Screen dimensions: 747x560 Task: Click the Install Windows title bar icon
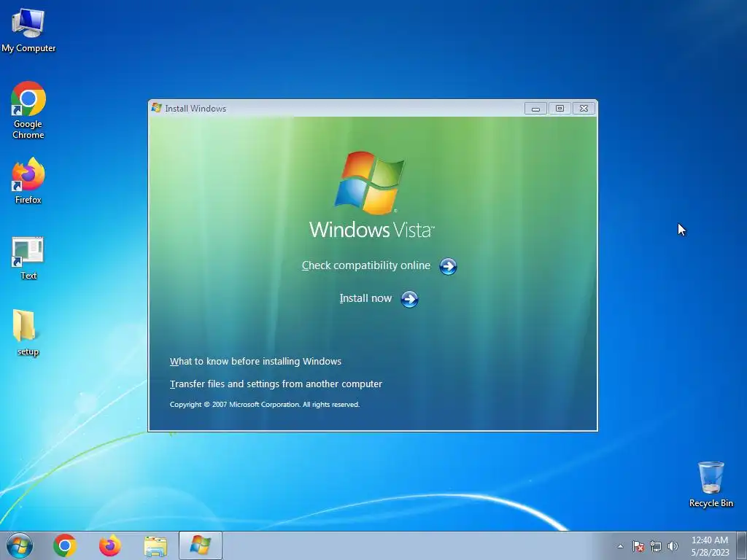click(x=156, y=108)
